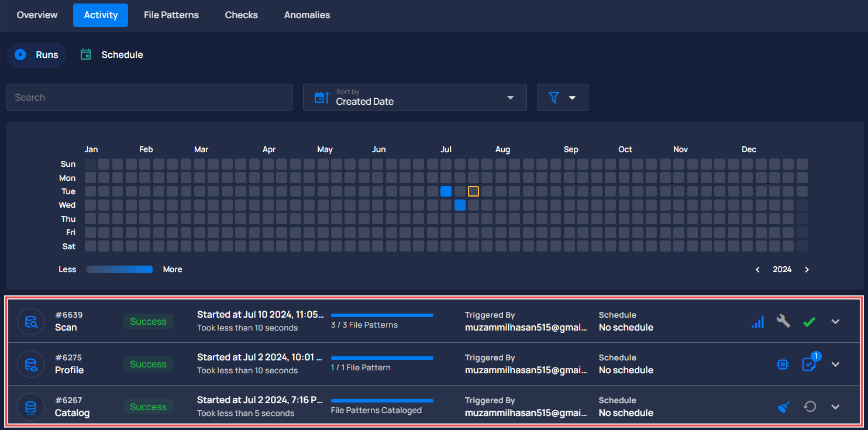Viewport: 868px width, 430px height.
Task: Select the blue Wednesday cell in July
Action: 460,205
